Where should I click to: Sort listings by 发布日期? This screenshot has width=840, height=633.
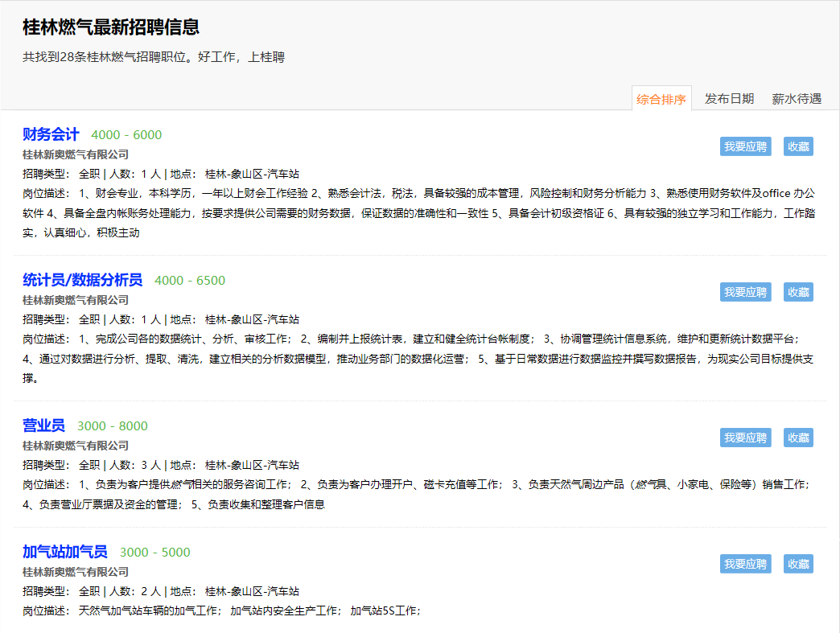pos(729,99)
